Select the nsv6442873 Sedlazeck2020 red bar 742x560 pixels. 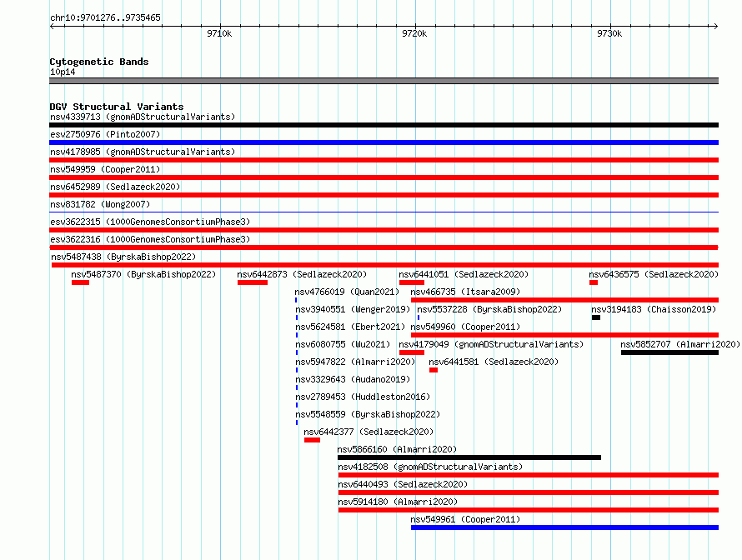click(253, 282)
